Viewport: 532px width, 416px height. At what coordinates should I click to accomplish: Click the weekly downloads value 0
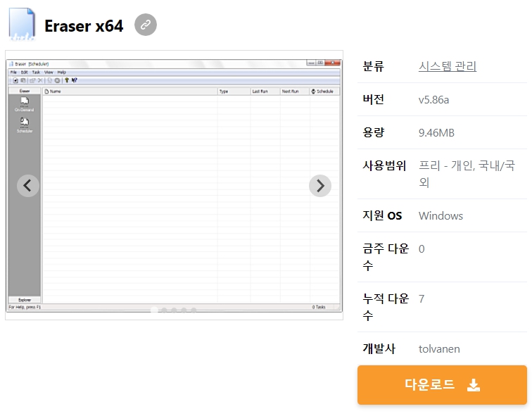point(422,249)
